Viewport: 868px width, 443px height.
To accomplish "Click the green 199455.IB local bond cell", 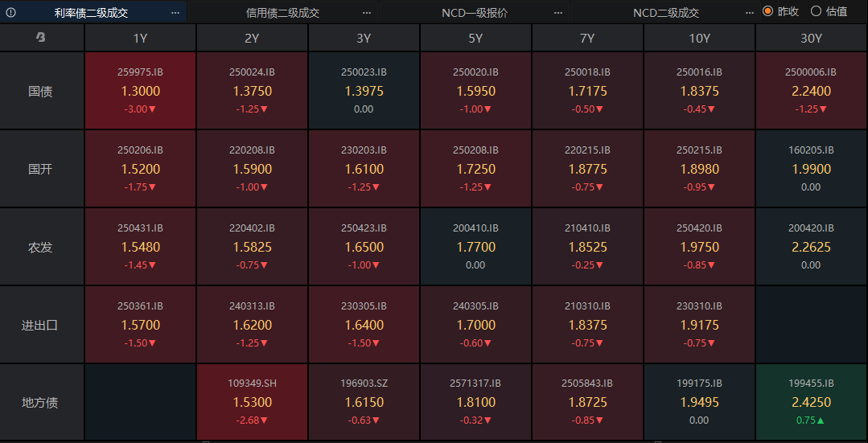I will (811, 402).
